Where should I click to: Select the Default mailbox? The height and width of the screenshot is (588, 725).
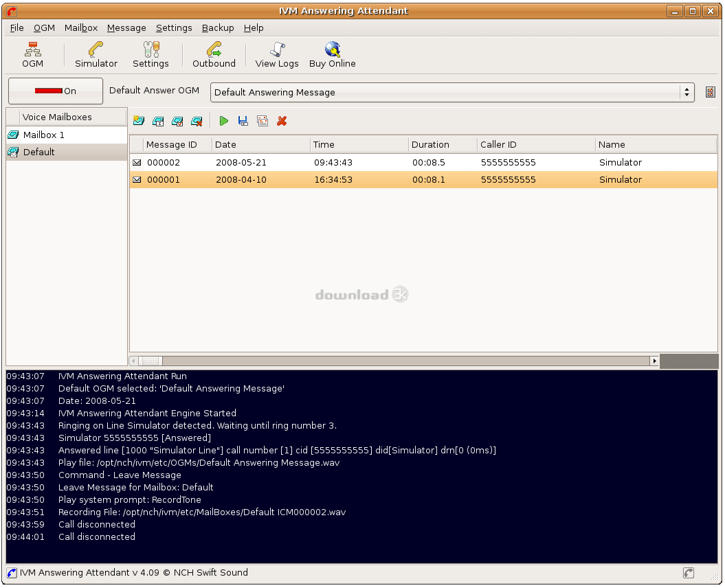[x=67, y=152]
